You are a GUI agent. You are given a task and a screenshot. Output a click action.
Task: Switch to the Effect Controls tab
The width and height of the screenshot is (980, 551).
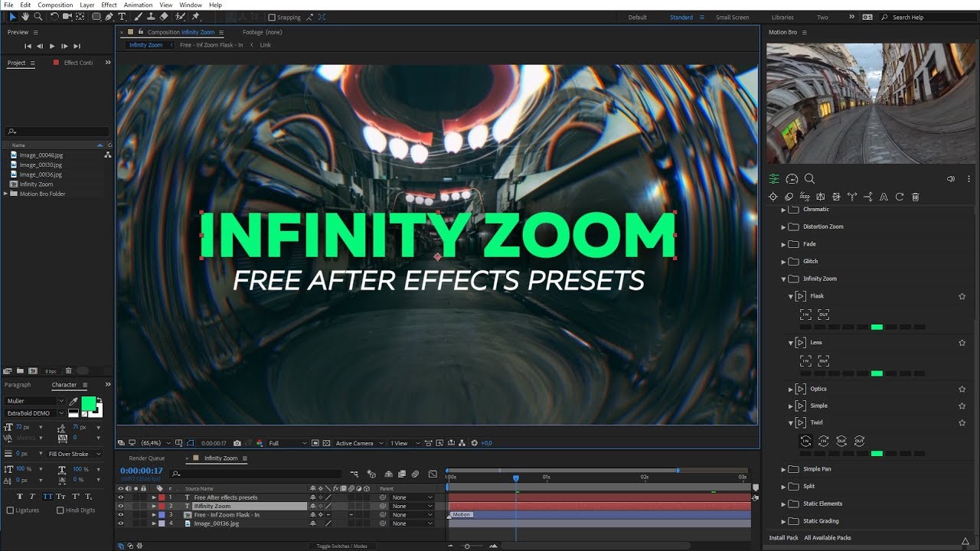(78, 63)
